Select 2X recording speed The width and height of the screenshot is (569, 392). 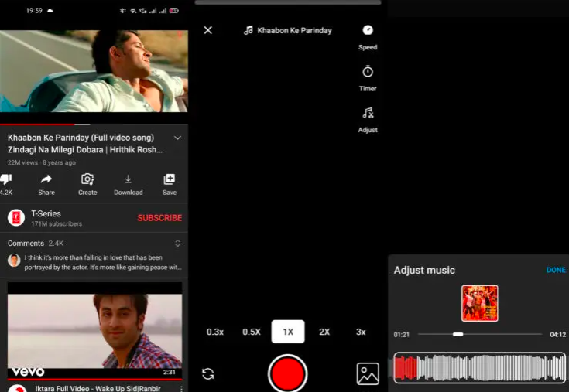[324, 332]
